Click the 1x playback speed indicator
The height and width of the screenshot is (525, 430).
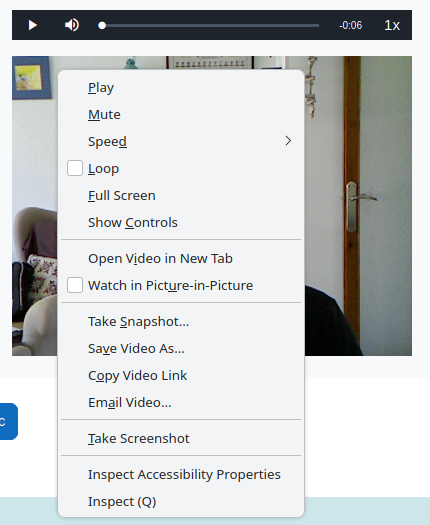pyautogui.click(x=392, y=25)
